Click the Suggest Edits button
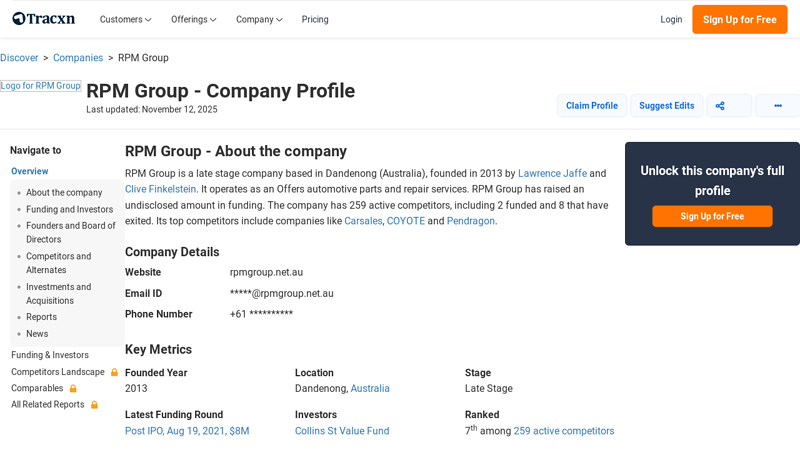This screenshot has width=800, height=450. [x=666, y=106]
